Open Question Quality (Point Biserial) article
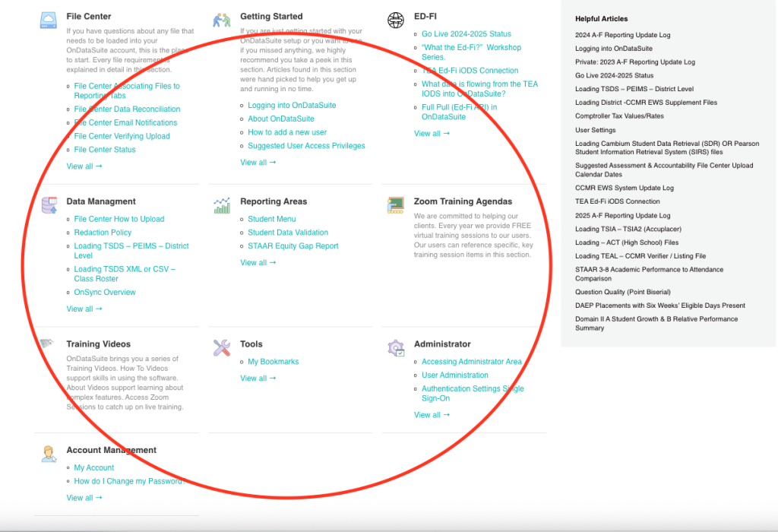Image resolution: width=778 pixels, height=532 pixels. 623,293
